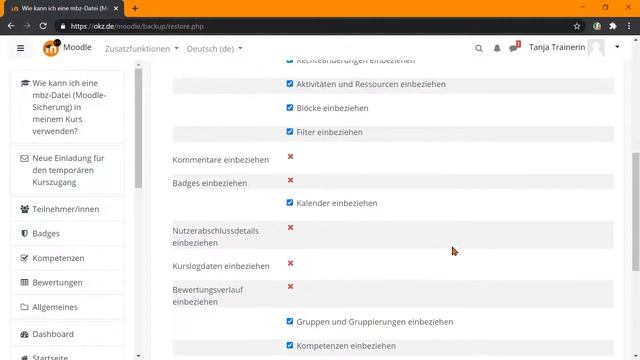
Task: Click the graduation cap course icon
Action: click(x=25, y=83)
